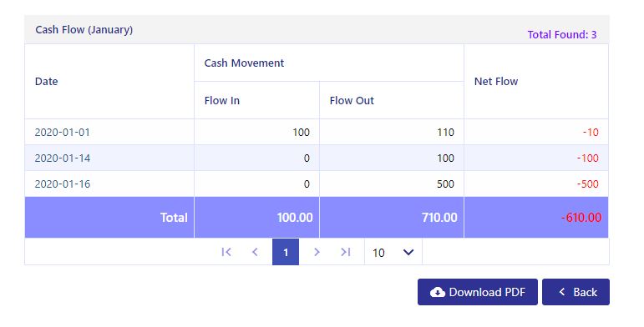
Task: Expand the page size chevron arrow
Action: tap(408, 252)
